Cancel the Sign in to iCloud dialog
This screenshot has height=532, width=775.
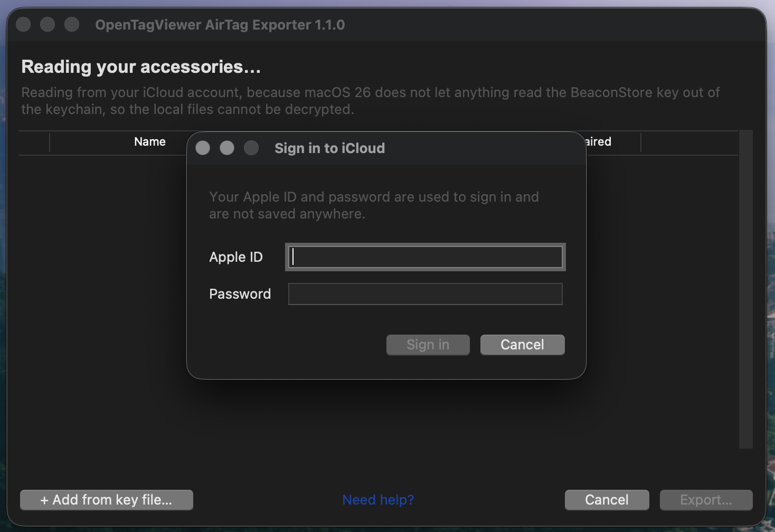click(x=523, y=345)
